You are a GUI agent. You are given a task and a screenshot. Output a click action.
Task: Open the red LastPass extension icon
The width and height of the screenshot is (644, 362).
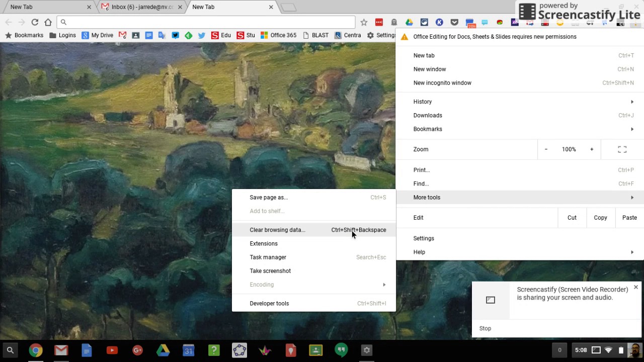click(379, 22)
